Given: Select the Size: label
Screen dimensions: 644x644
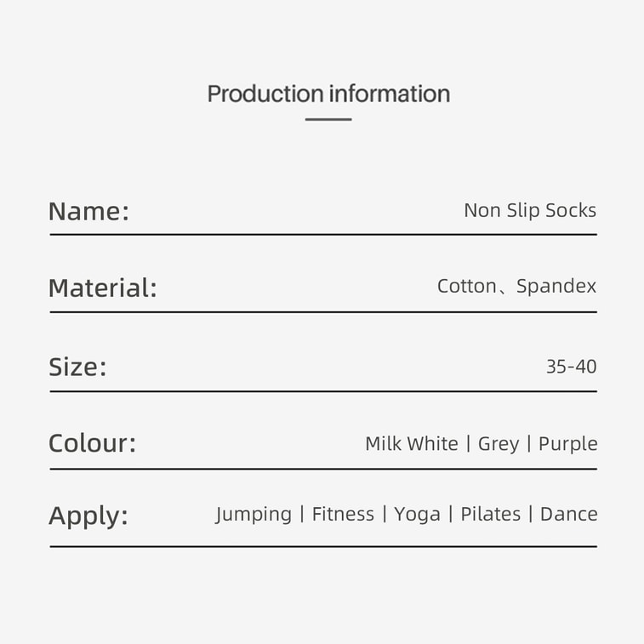Looking at the screenshot, I should 77,368.
